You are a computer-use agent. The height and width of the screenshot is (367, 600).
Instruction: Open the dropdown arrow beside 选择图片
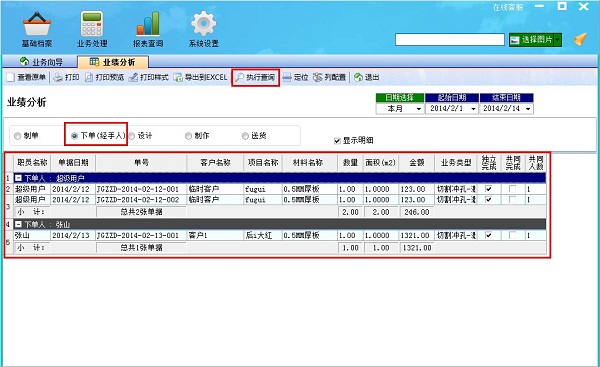(x=558, y=39)
